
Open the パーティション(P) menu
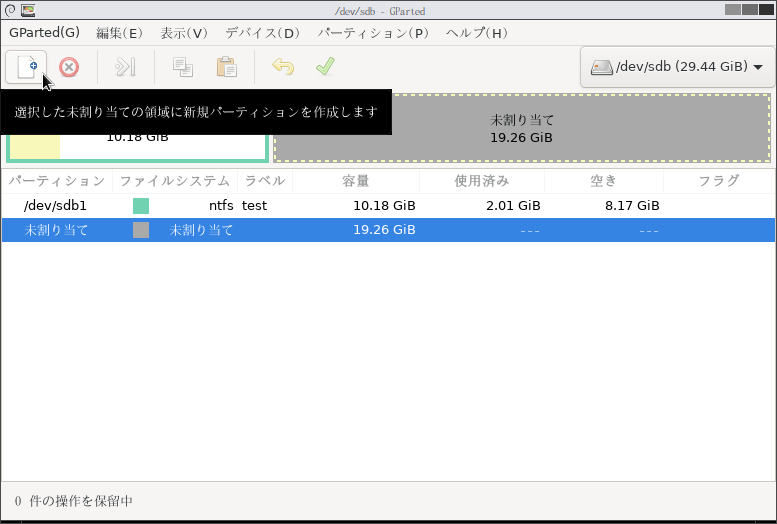[373, 33]
